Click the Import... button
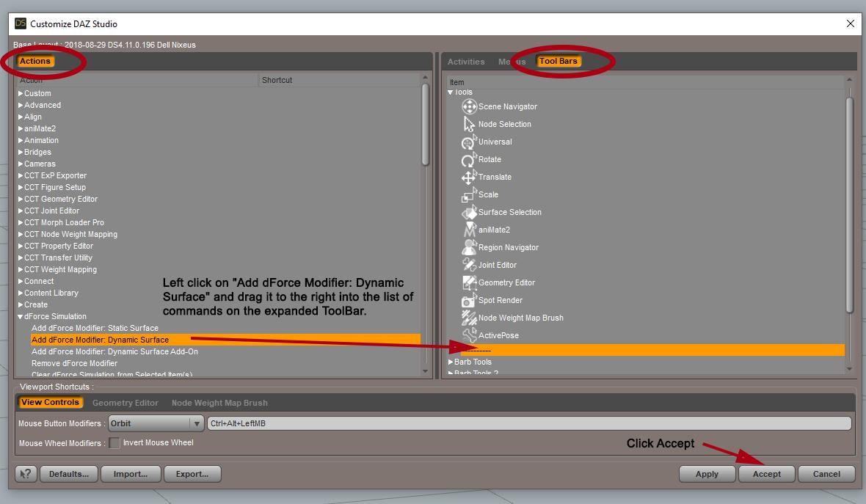The image size is (866, 504). 131,474
